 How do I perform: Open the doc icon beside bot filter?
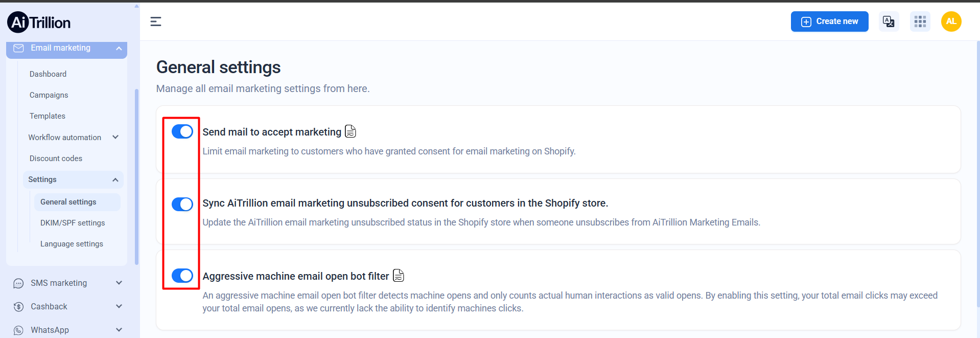[x=399, y=276]
